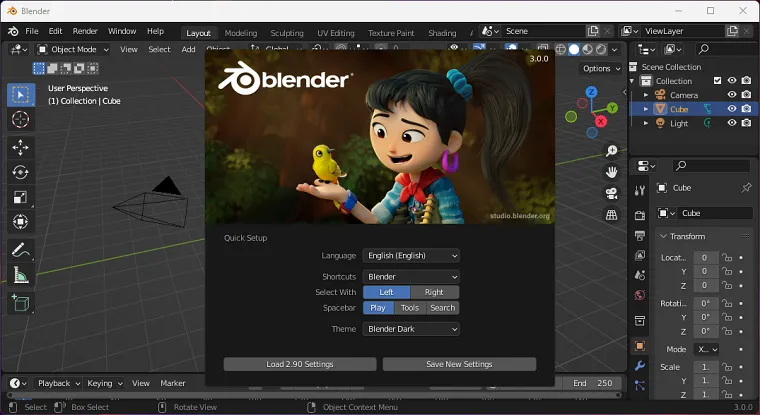Open the Scene properties tab
This screenshot has width=760, height=415.
point(640,275)
